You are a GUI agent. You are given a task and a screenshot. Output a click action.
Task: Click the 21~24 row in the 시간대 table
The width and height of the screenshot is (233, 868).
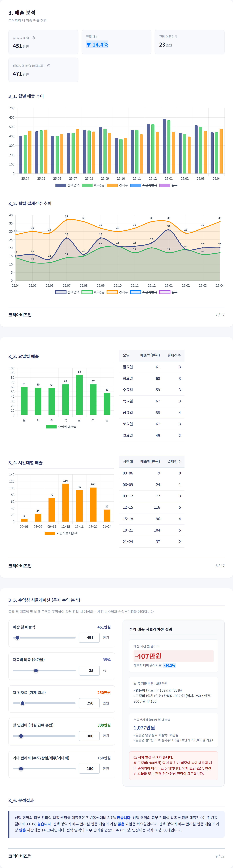click(x=152, y=542)
